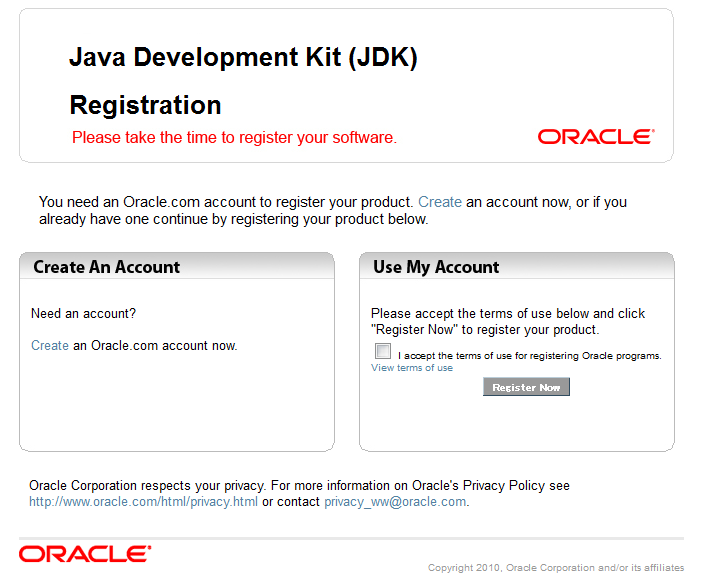The width and height of the screenshot is (707, 584).
Task: Click the Java Development Kit (JDK) title
Action: pos(243,57)
